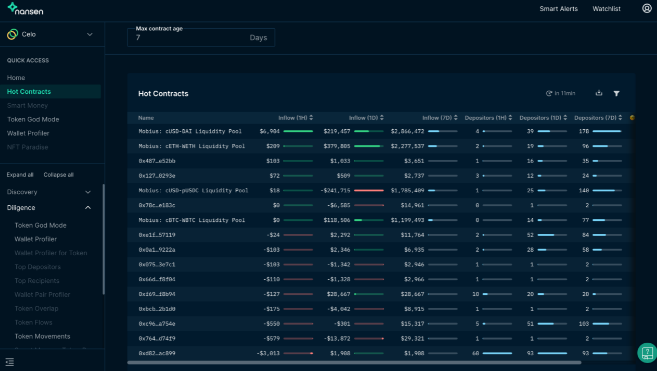The image size is (657, 371).
Task: Open Wallet Profiler under Diligence
Action: click(x=36, y=239)
